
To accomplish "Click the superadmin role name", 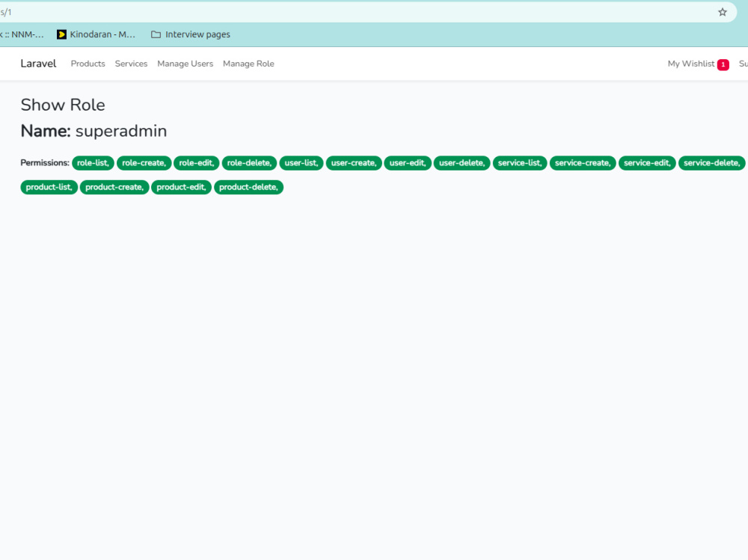I will [x=121, y=131].
